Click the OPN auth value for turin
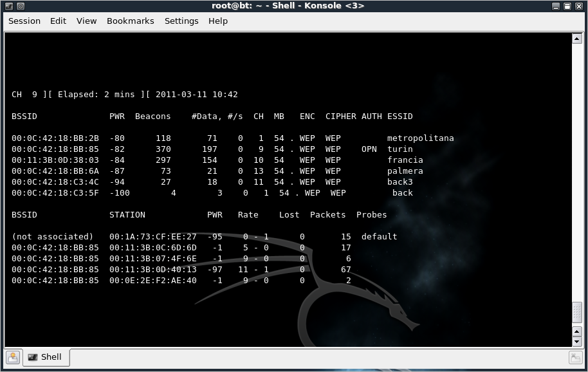 (x=369, y=149)
